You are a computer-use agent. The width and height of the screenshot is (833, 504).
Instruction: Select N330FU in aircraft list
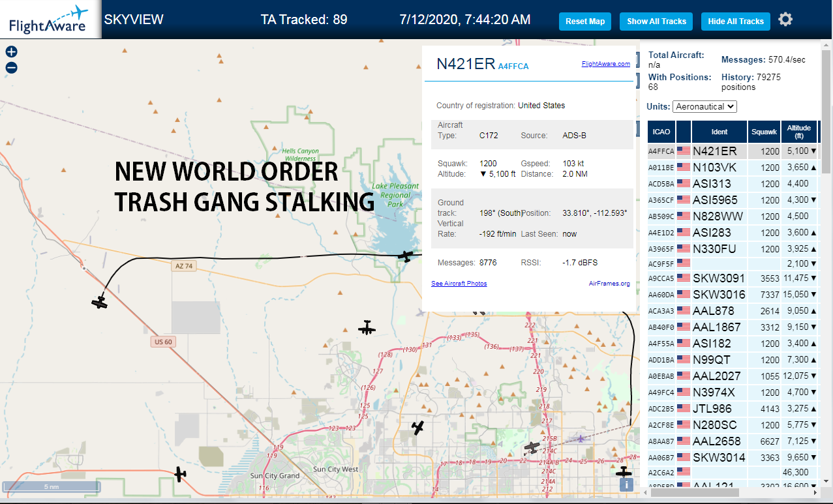pos(715,249)
